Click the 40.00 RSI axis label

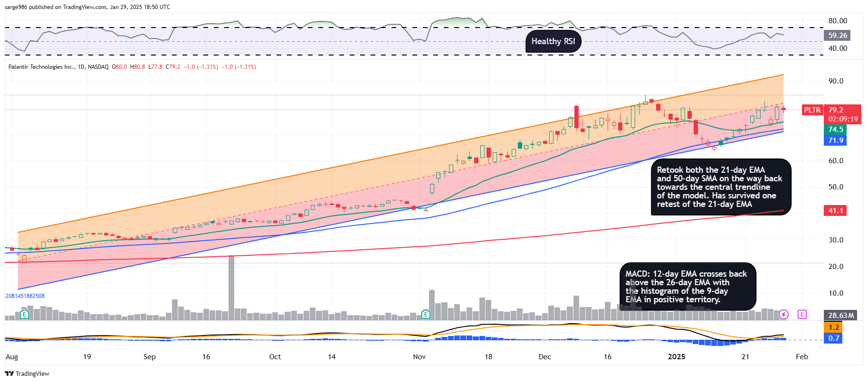(x=838, y=48)
